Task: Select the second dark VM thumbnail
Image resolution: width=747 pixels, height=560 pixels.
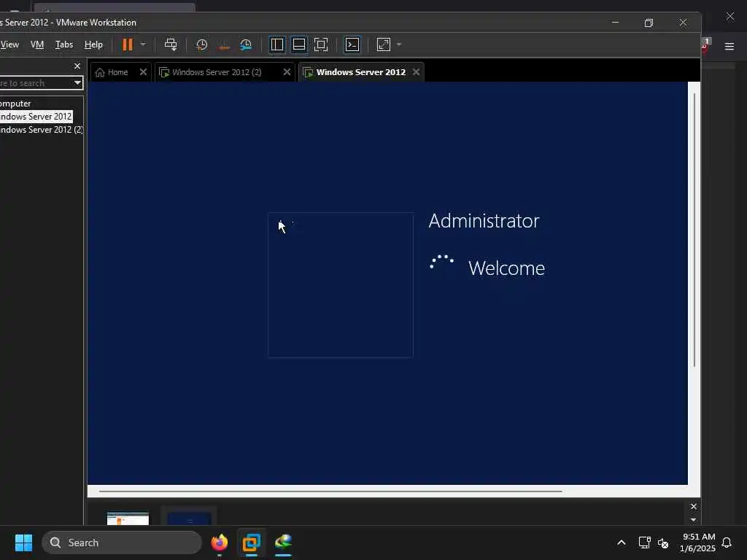Action: pyautogui.click(x=189, y=518)
